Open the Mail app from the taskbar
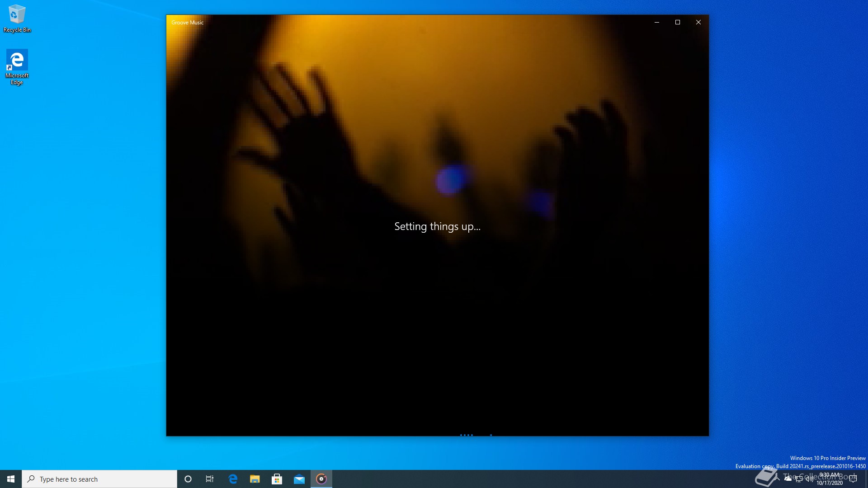 pyautogui.click(x=299, y=479)
